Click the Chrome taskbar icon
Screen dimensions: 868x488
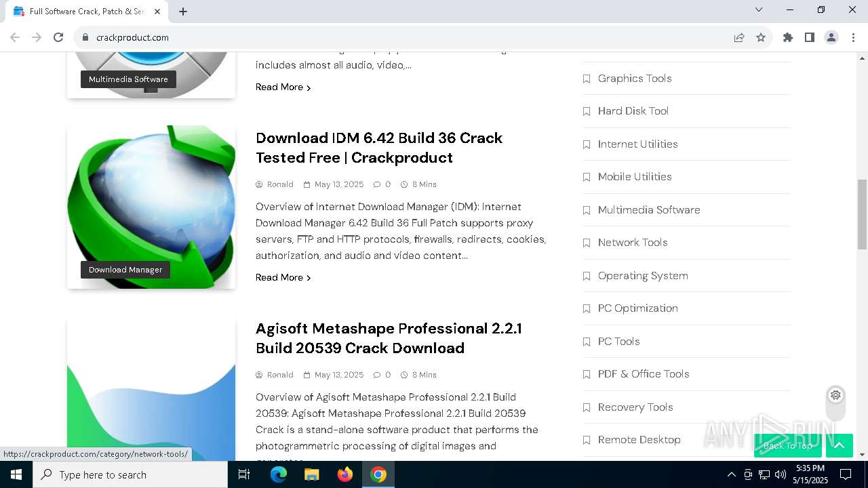378,474
